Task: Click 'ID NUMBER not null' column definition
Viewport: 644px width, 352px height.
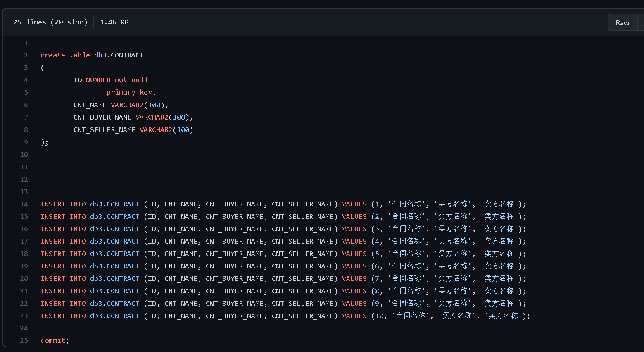Action: click(111, 80)
